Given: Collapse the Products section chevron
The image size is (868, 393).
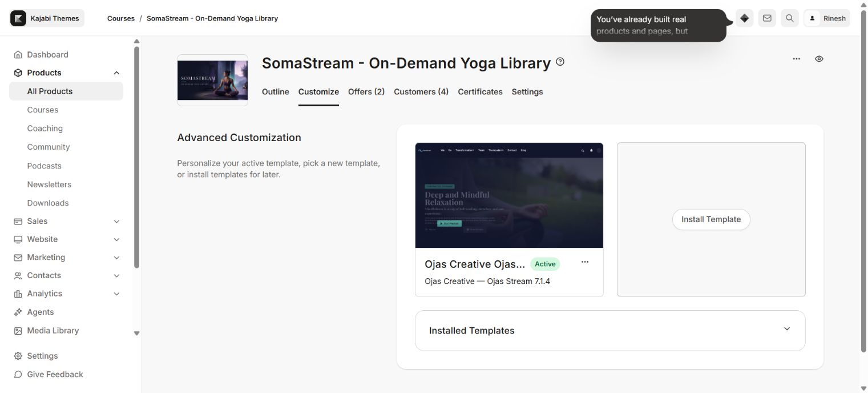Looking at the screenshot, I should click(x=116, y=73).
